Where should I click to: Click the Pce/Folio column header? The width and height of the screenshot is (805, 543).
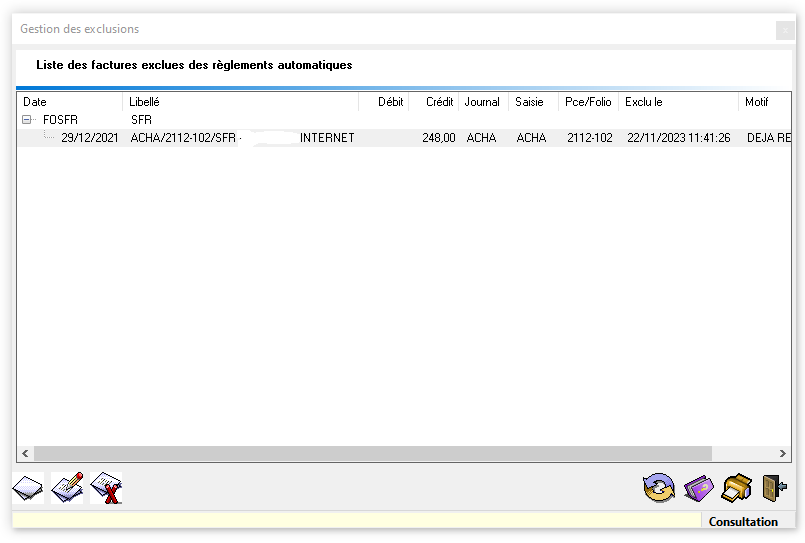coord(588,102)
